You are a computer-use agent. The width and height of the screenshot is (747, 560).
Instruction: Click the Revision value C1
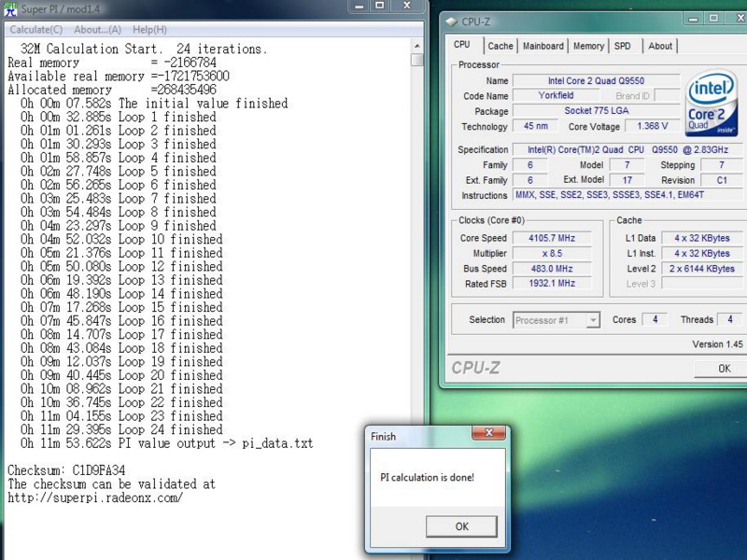pyautogui.click(x=722, y=180)
